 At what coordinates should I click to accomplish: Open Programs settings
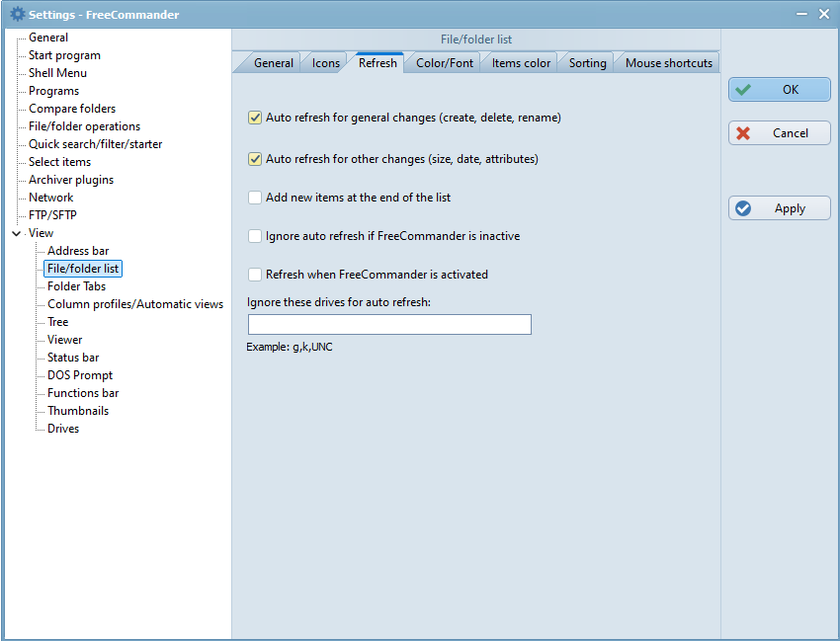coord(53,91)
